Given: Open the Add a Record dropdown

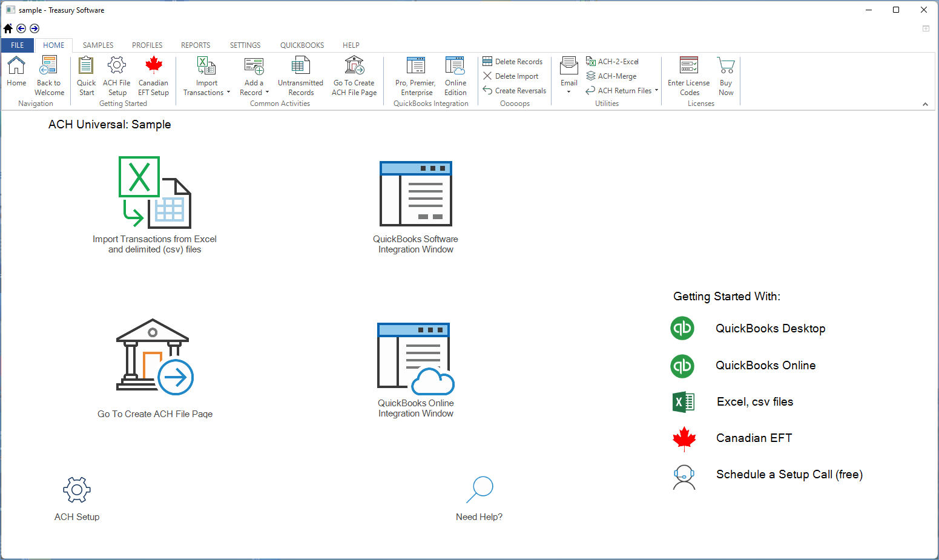Looking at the screenshot, I should tap(266, 93).
